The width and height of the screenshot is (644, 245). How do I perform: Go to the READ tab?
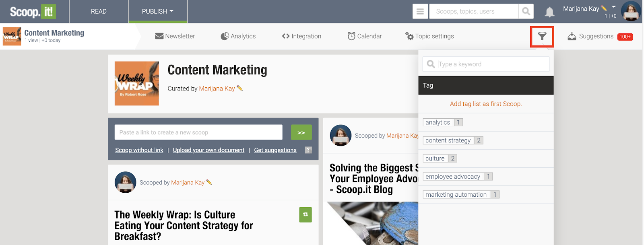(99, 11)
